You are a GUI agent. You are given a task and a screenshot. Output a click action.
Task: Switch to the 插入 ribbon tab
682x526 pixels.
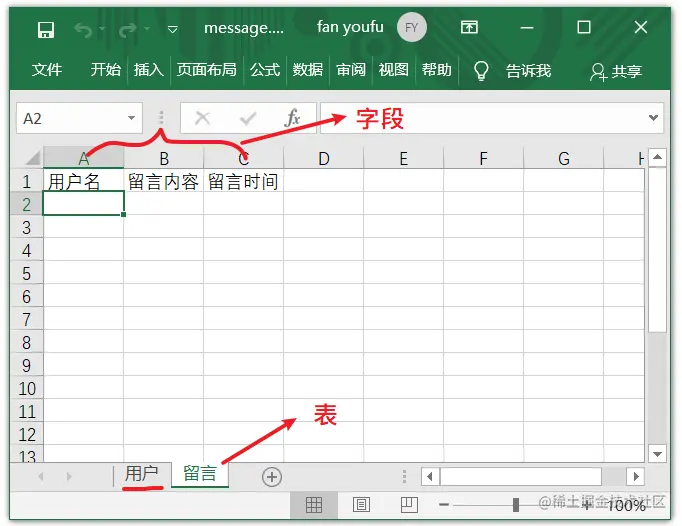[x=148, y=70]
